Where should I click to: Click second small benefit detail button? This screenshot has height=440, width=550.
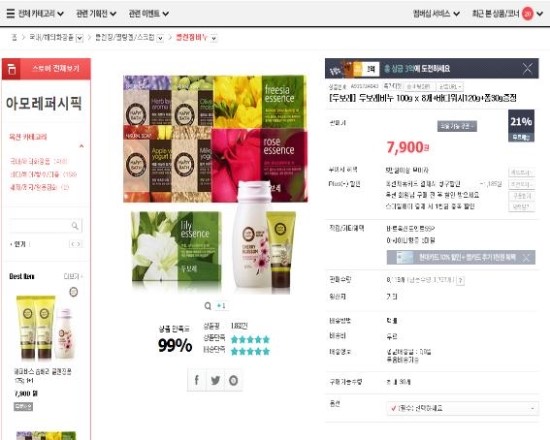click(521, 184)
